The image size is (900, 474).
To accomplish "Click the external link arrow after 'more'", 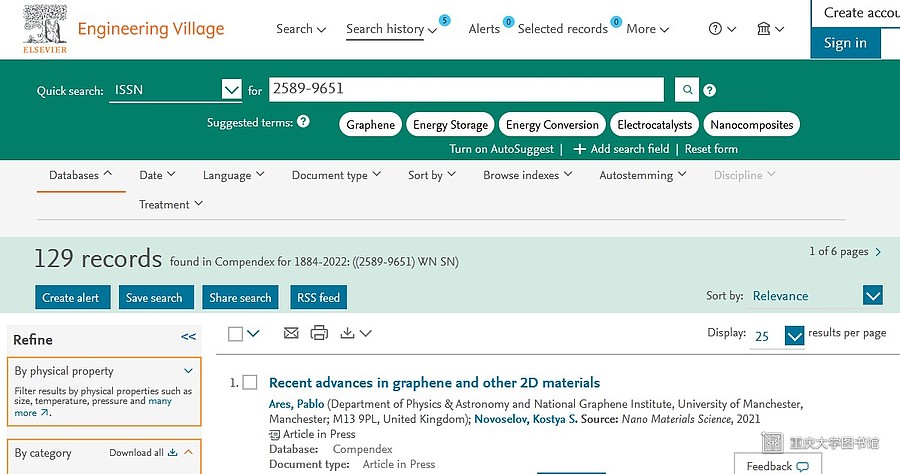I will (44, 413).
